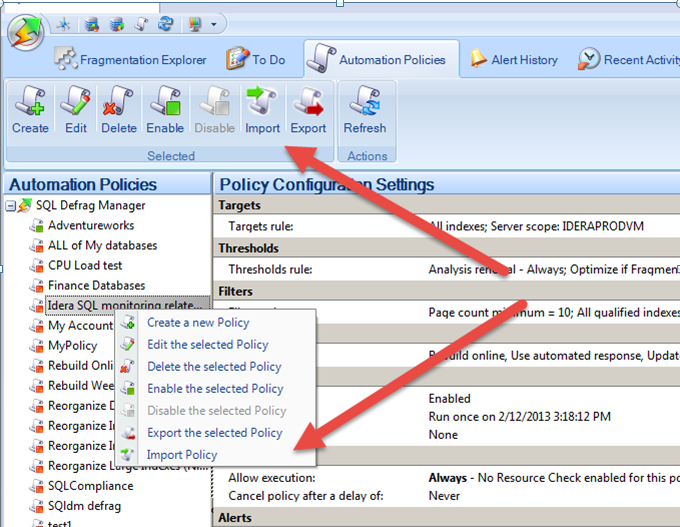Click the Enabled status text
680x527 pixels.
pyautogui.click(x=449, y=398)
